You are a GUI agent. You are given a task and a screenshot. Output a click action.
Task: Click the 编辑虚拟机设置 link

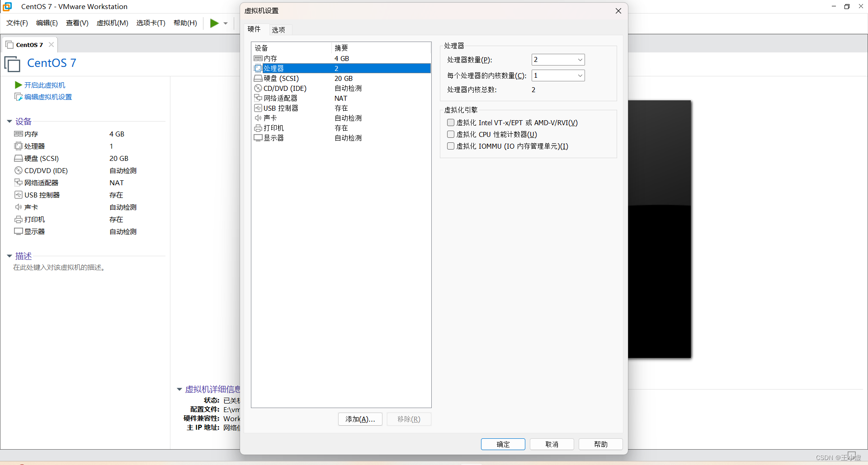pos(48,97)
